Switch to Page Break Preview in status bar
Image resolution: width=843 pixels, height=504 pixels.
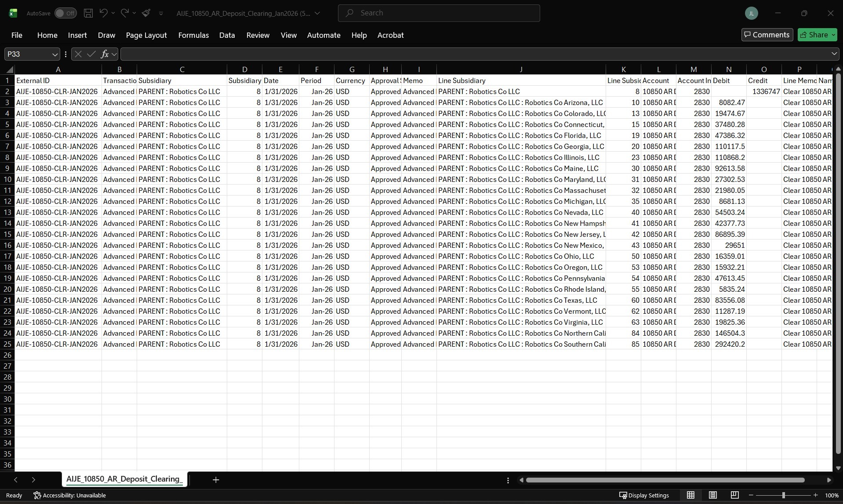click(734, 495)
